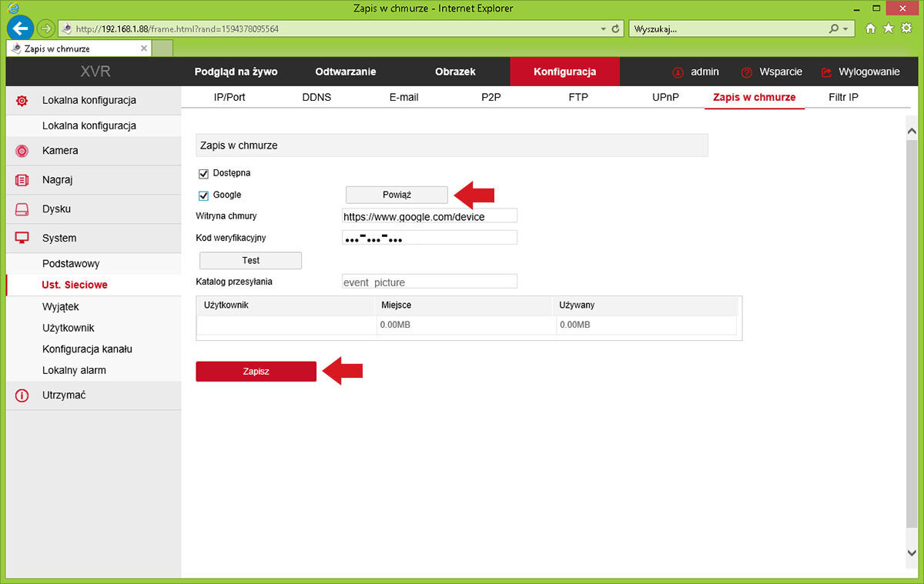Image resolution: width=924 pixels, height=584 pixels.
Task: Click the Test button
Action: pos(250,260)
